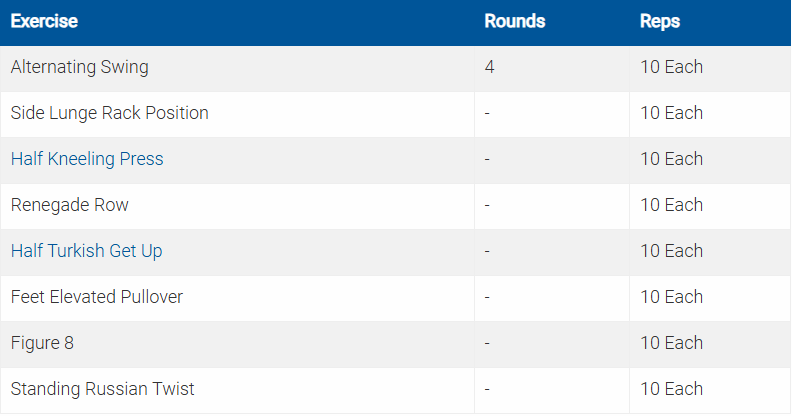Click rounds dash for Side Lunge Rack Position

coord(487,113)
